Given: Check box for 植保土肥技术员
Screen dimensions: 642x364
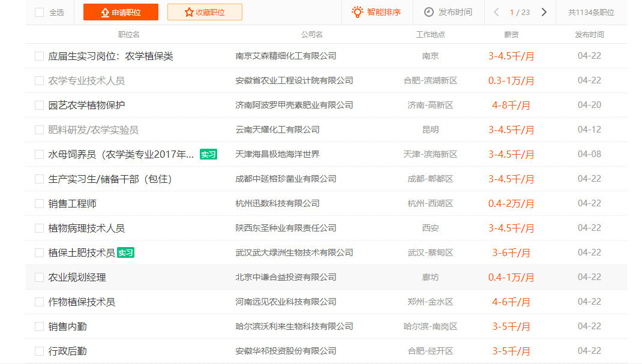Looking at the screenshot, I should (40, 252).
